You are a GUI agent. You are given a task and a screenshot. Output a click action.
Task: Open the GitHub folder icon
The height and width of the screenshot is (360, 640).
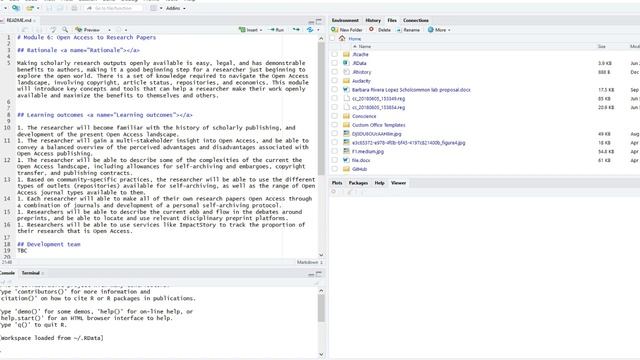click(x=346, y=169)
